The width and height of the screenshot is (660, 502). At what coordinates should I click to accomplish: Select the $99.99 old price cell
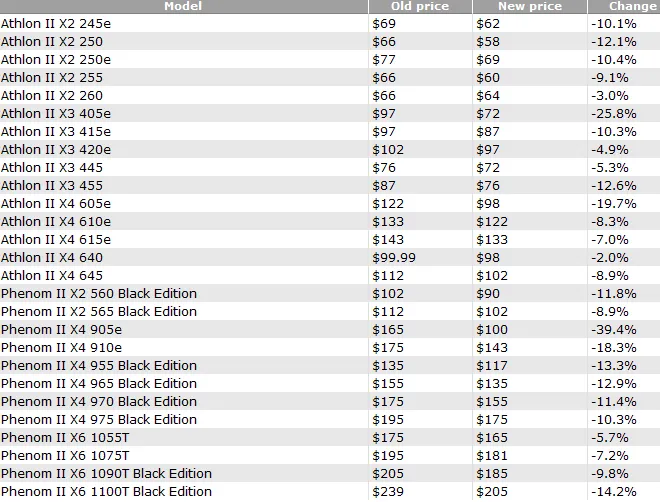(394, 257)
